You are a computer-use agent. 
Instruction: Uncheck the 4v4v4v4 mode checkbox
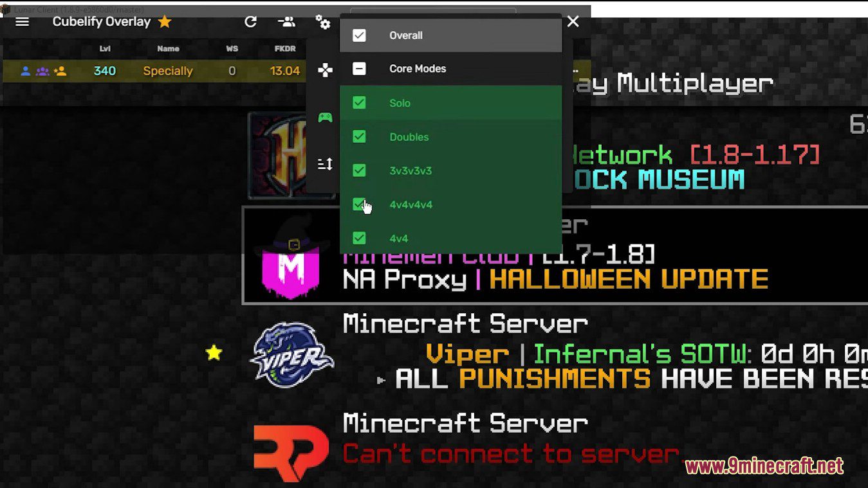tap(359, 204)
